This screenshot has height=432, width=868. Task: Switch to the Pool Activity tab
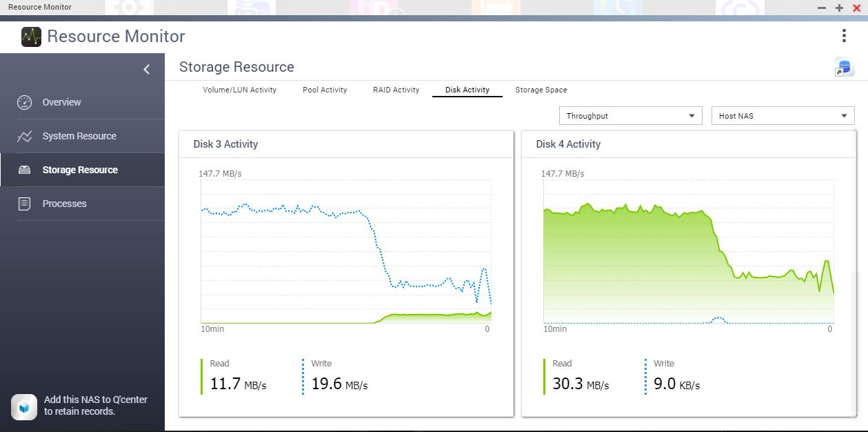pyautogui.click(x=325, y=90)
